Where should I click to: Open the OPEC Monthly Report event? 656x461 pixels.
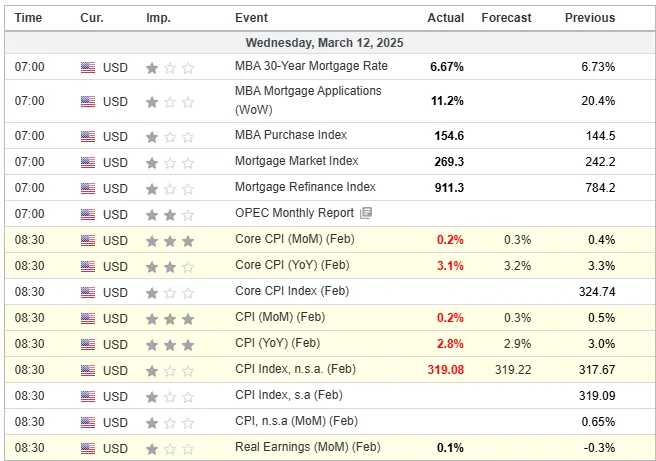tap(294, 213)
